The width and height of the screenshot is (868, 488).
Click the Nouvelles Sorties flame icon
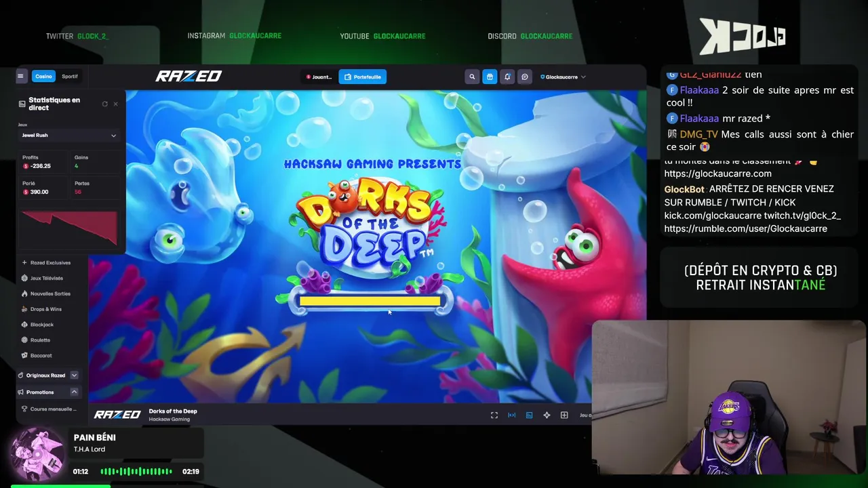[x=24, y=293]
